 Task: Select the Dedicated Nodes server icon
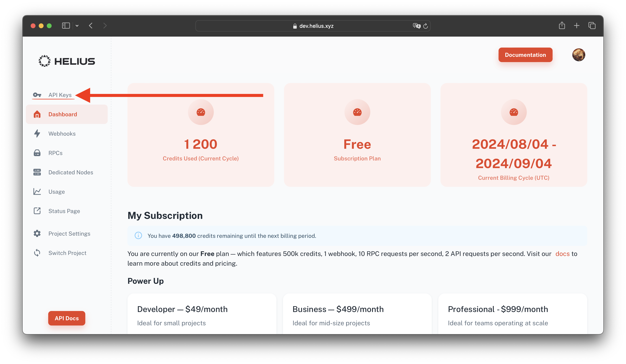pyautogui.click(x=37, y=172)
